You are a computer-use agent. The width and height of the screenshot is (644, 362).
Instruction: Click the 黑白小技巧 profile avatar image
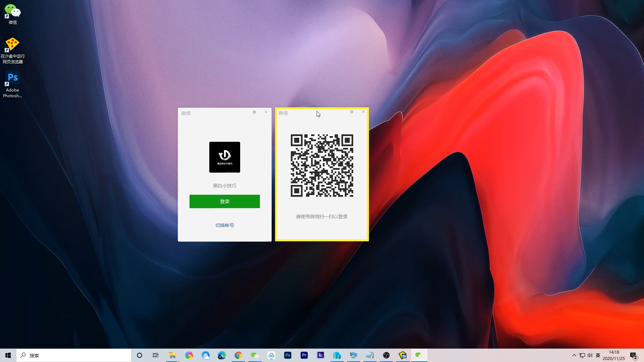[x=225, y=157]
